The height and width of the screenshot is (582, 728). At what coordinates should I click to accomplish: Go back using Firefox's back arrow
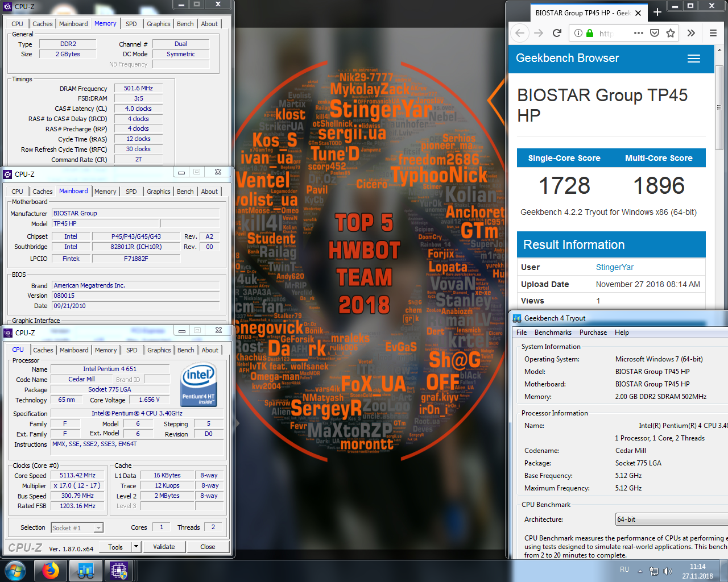520,33
